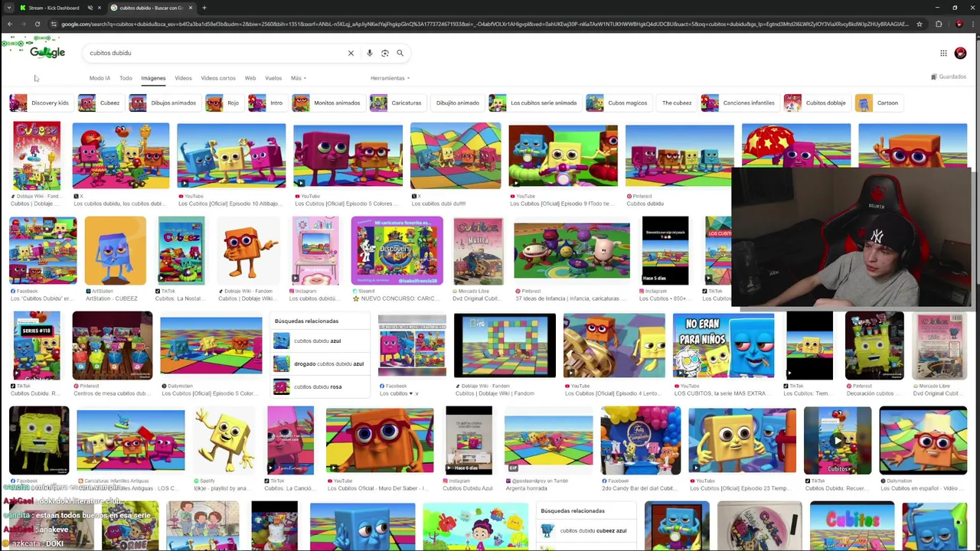Select Los cubitos serie animada chip
The width and height of the screenshot is (980, 551).
point(534,103)
